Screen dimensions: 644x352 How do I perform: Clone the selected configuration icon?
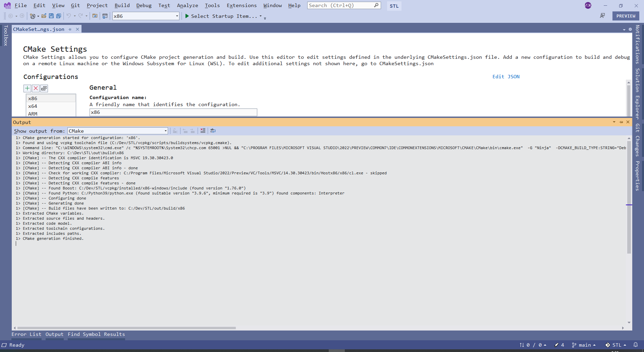pos(44,88)
